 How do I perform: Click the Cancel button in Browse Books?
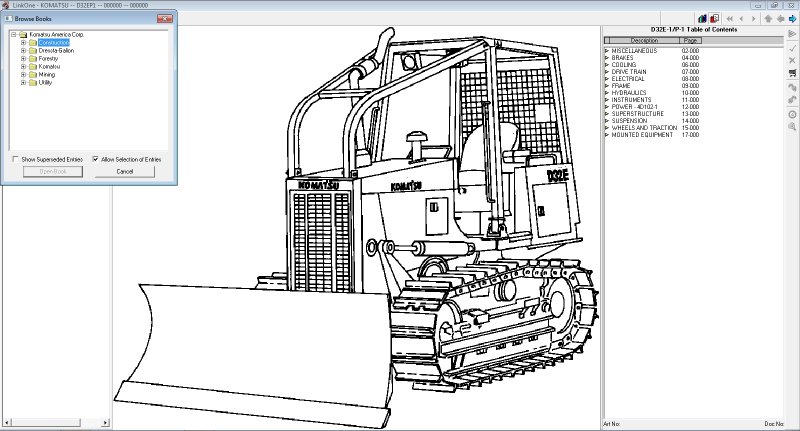pyautogui.click(x=124, y=172)
